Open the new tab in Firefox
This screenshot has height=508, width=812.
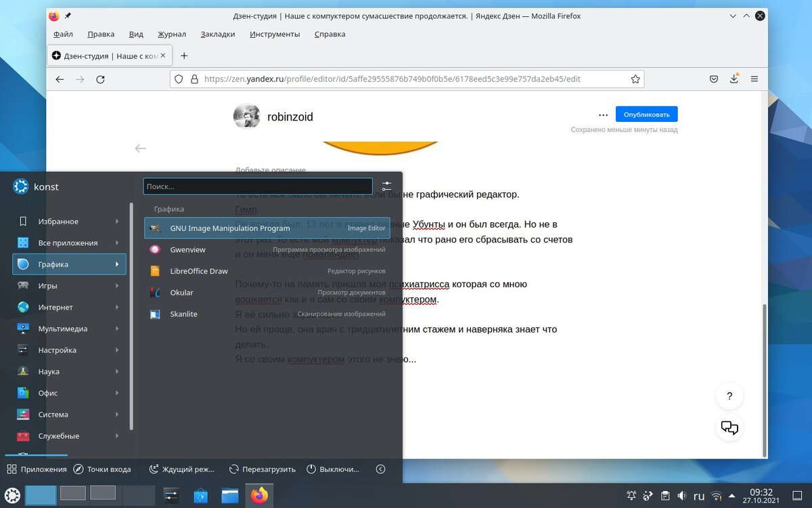tap(184, 56)
